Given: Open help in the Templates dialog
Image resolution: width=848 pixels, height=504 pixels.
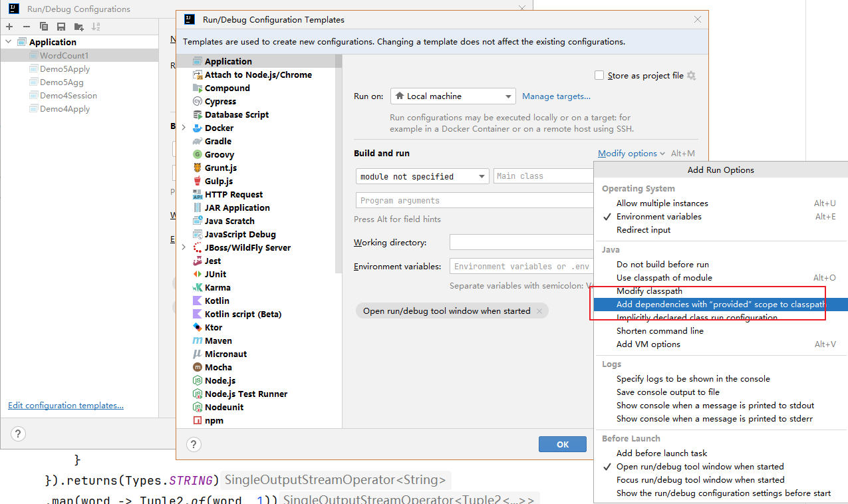Looking at the screenshot, I should (x=193, y=444).
